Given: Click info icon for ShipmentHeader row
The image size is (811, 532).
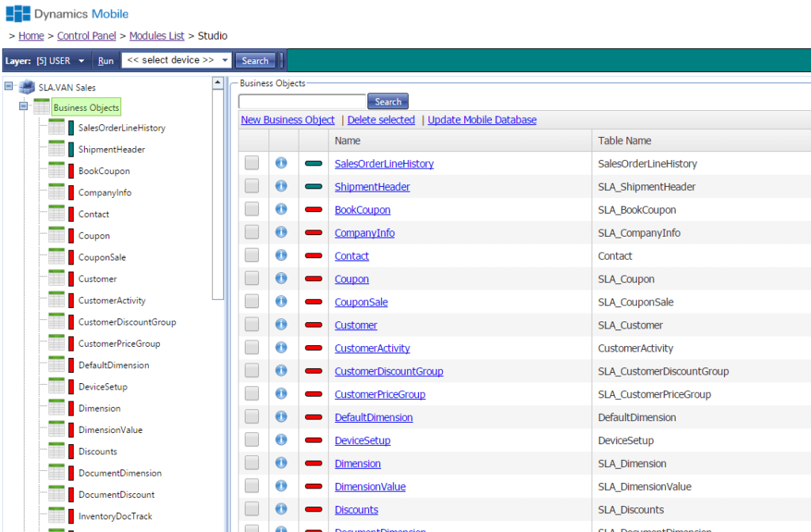Looking at the screenshot, I should [281, 186].
